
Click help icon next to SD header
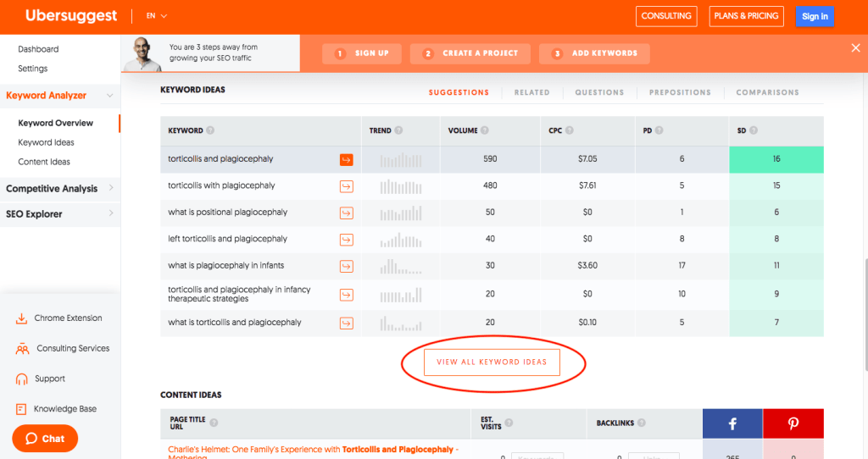(754, 130)
